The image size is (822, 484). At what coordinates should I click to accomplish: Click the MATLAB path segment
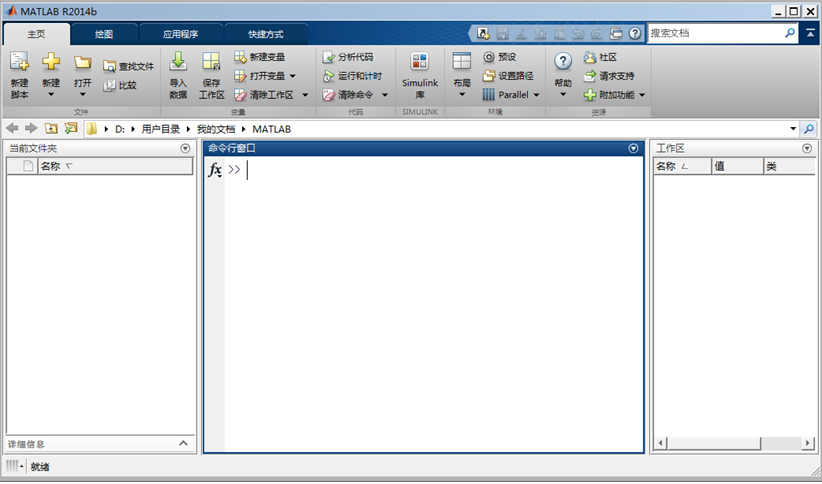point(272,129)
